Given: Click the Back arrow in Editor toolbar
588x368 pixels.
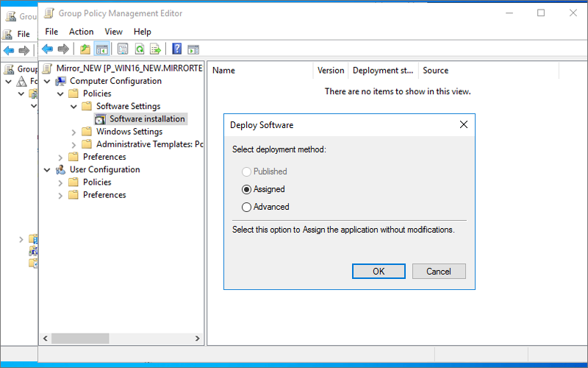Looking at the screenshot, I should coord(47,49).
